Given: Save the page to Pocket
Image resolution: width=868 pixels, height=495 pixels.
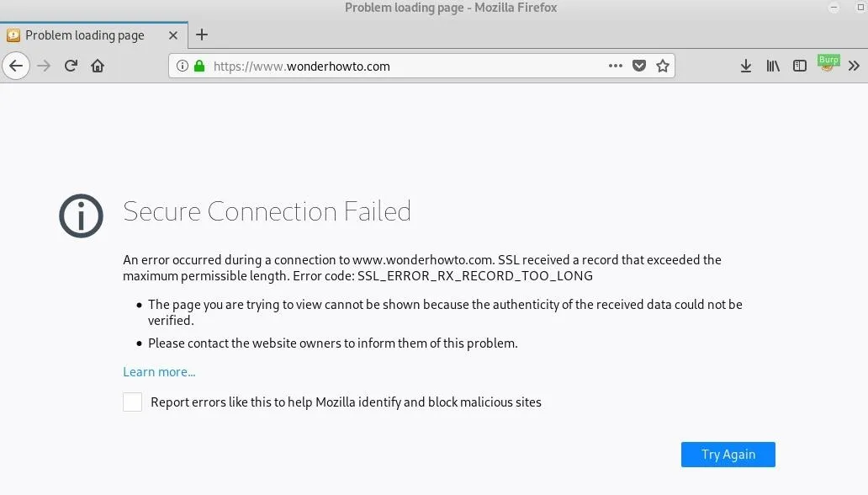Looking at the screenshot, I should coord(639,66).
